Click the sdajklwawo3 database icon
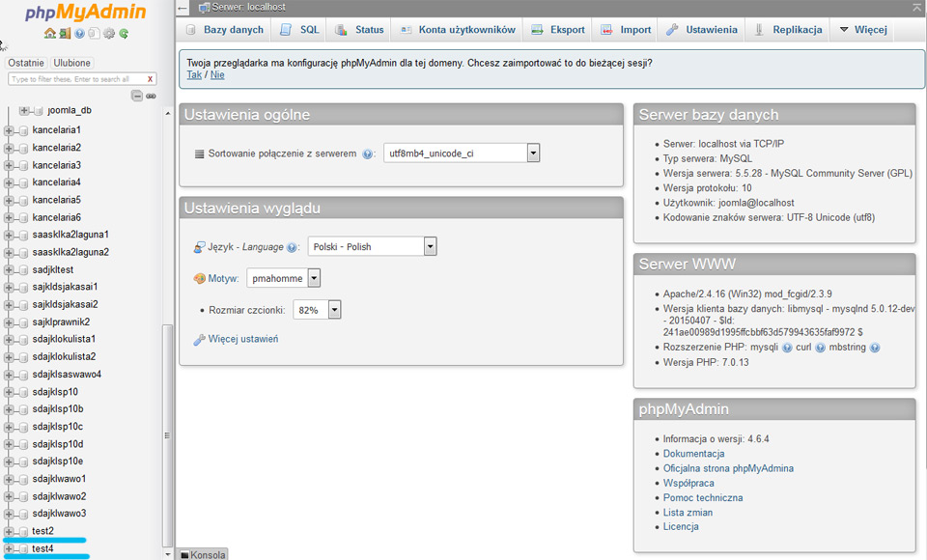The height and width of the screenshot is (560, 927). (23, 515)
